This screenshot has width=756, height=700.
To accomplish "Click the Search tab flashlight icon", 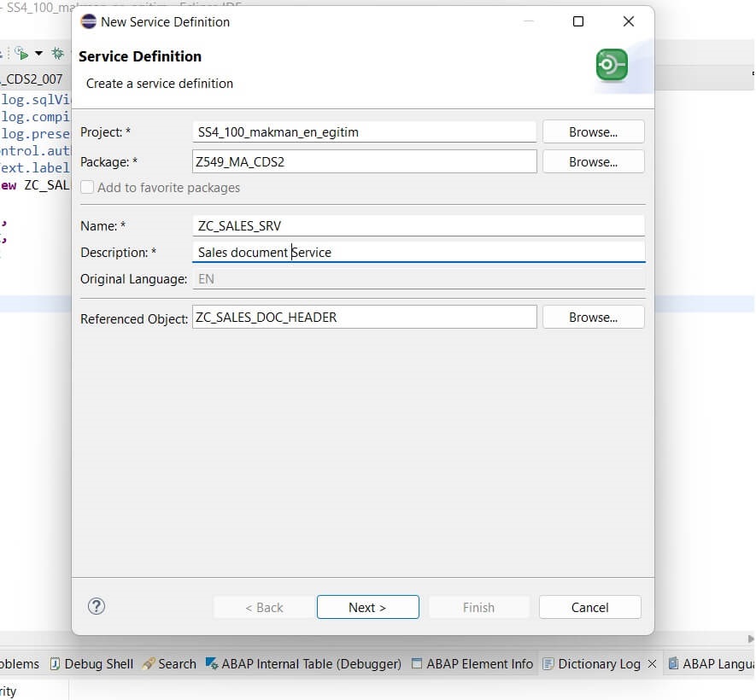I will pyautogui.click(x=149, y=664).
